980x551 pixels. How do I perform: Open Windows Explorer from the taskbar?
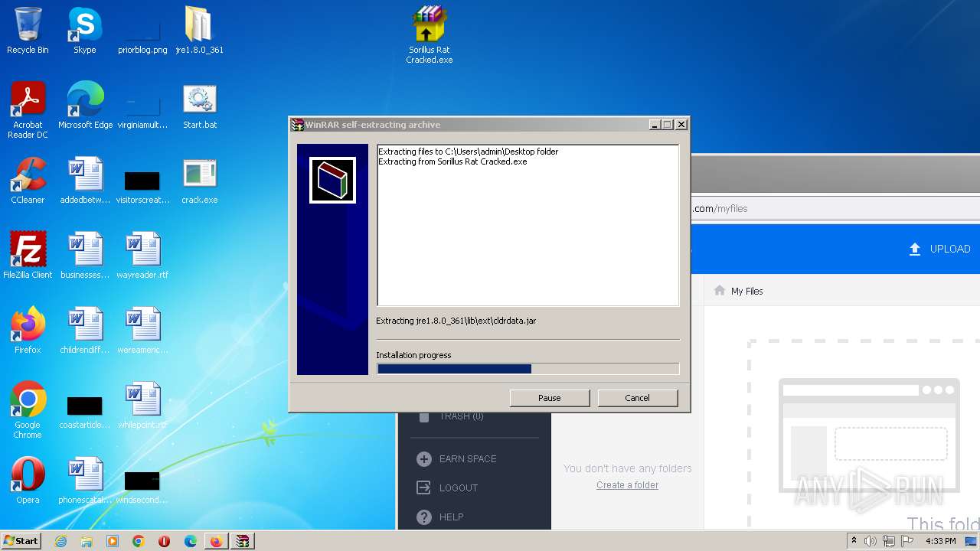87,541
